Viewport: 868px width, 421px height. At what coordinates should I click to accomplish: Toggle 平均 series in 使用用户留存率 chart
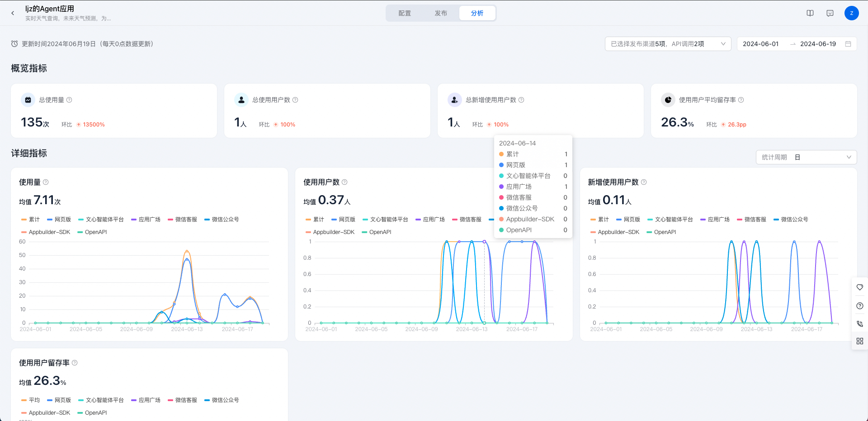[x=30, y=400]
